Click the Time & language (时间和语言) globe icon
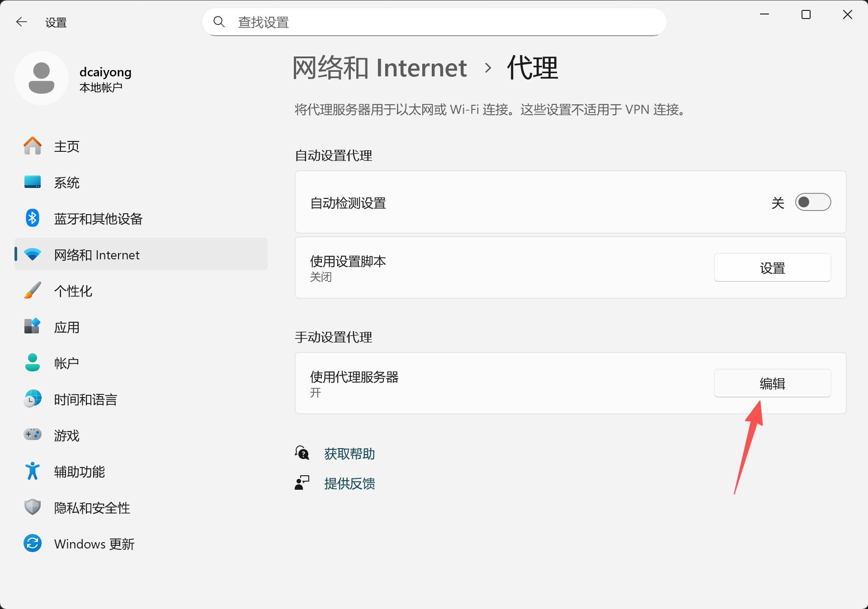 tap(33, 399)
